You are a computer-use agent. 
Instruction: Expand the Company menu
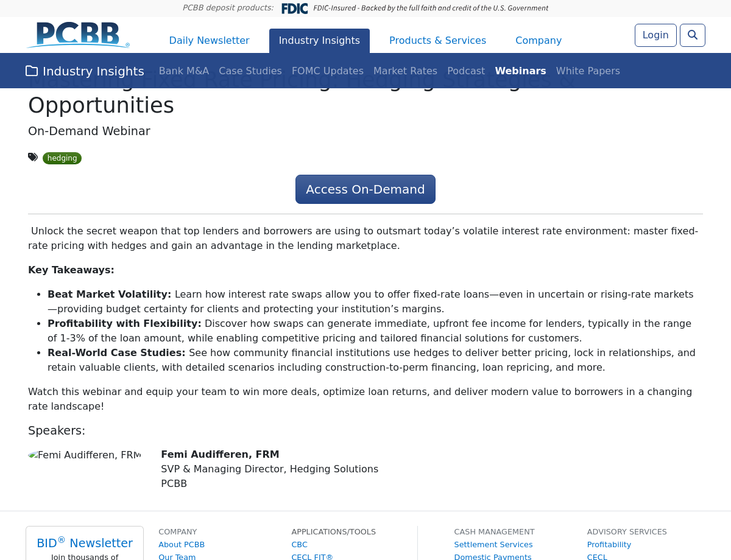click(538, 41)
